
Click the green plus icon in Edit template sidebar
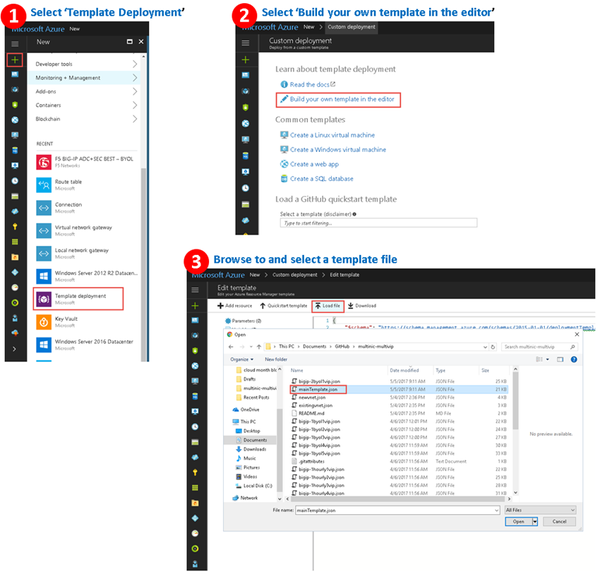[195, 306]
